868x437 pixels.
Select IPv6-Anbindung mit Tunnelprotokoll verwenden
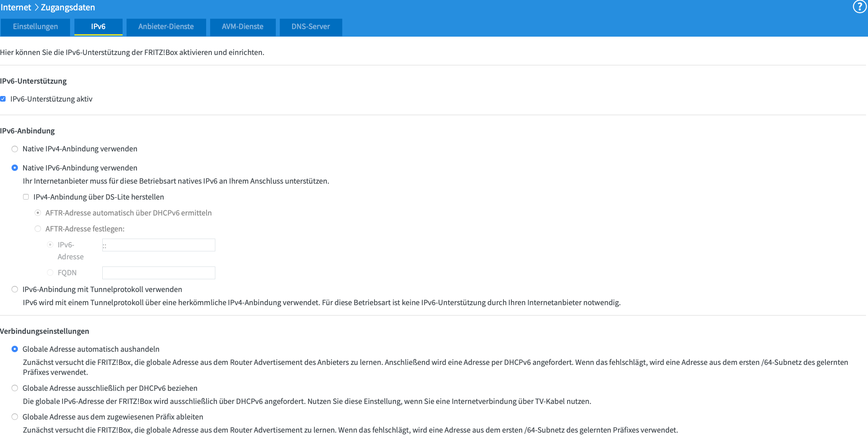pos(15,289)
